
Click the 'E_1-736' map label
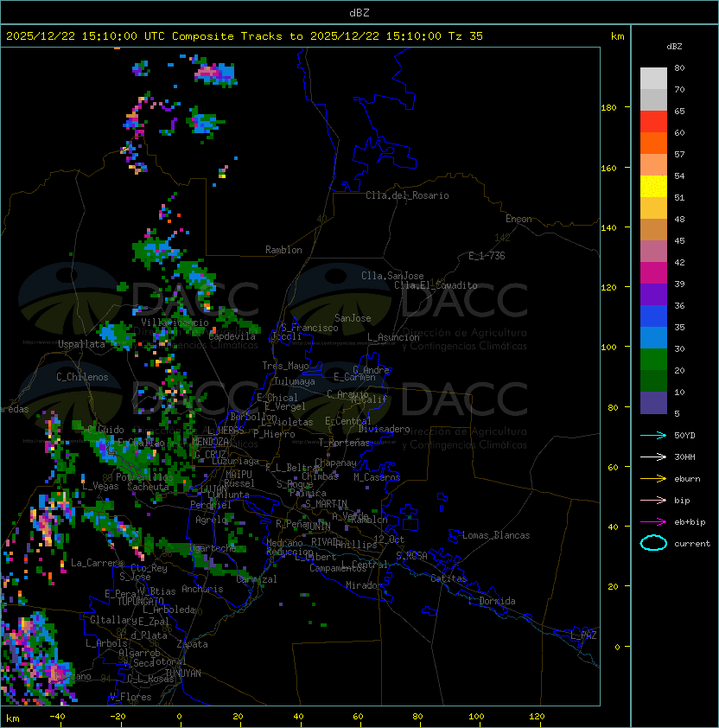[487, 256]
